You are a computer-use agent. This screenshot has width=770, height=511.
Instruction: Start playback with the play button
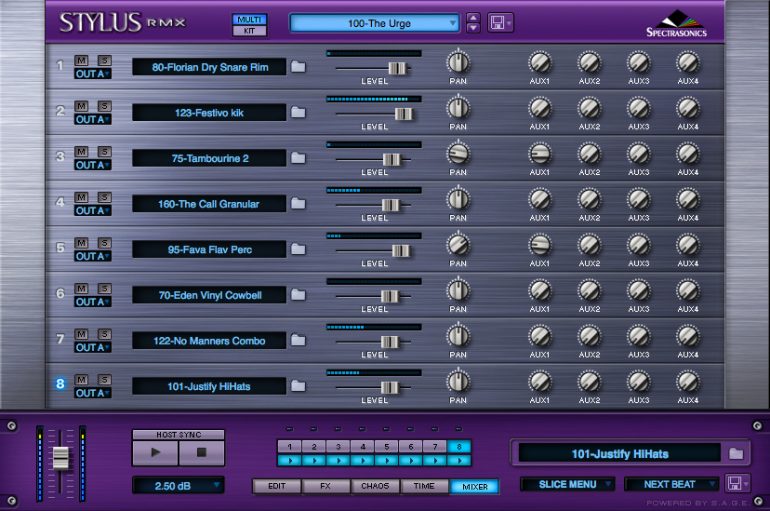coord(155,453)
